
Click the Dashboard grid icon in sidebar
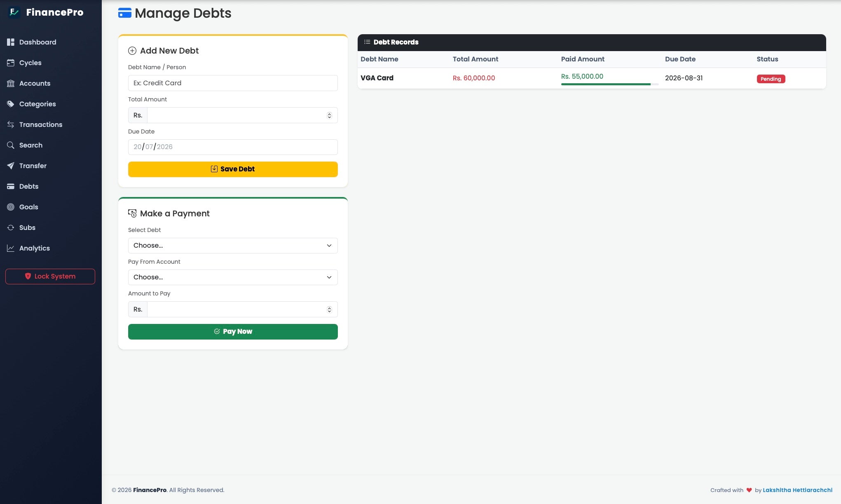pos(11,42)
